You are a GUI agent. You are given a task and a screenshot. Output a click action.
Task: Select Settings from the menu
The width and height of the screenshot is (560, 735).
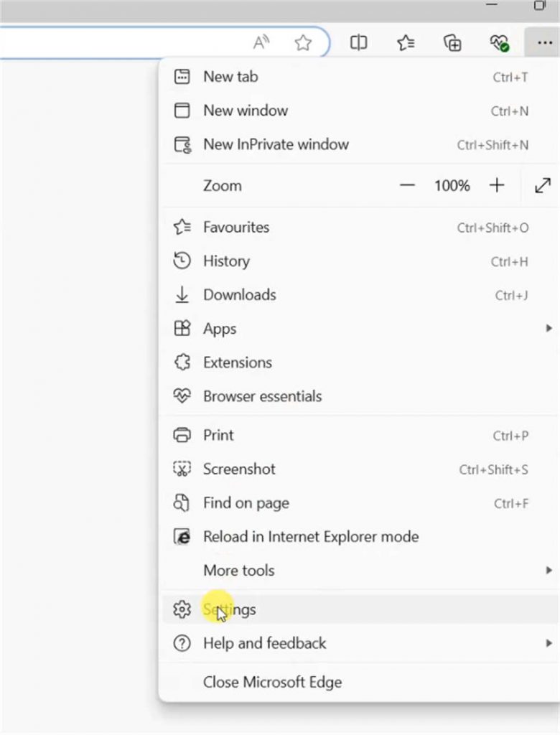pos(230,609)
